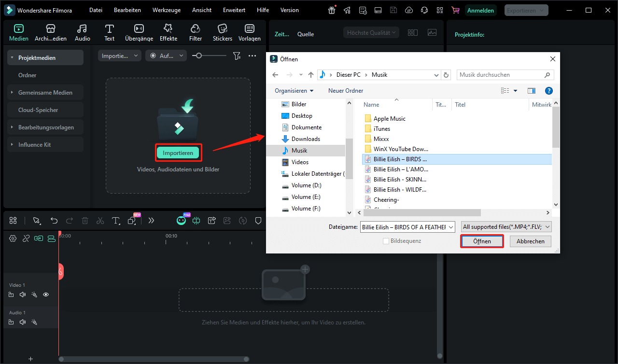
Task: Adjust the thumbnail size slider
Action: 197,56
